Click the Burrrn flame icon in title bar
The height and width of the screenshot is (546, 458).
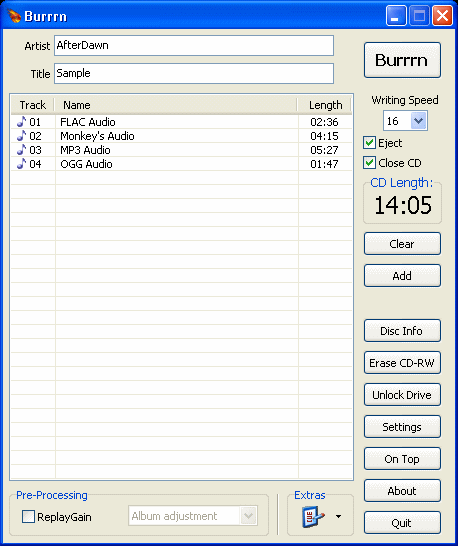pos(14,16)
